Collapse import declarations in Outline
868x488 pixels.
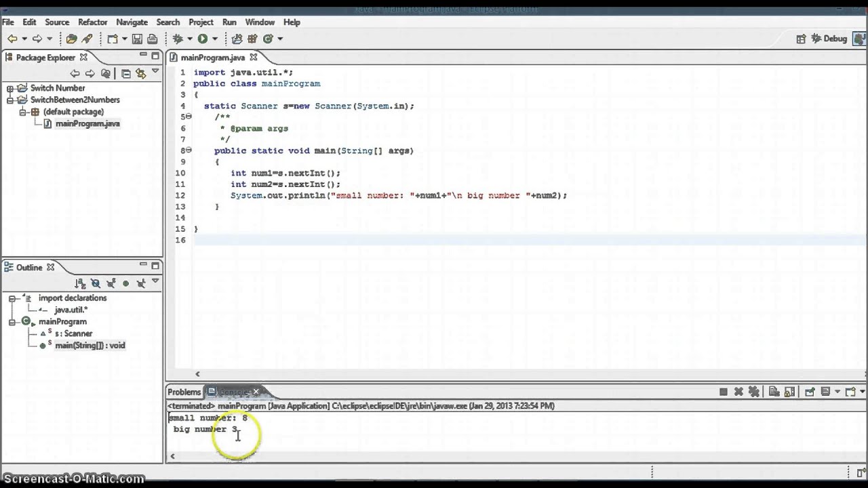click(x=12, y=299)
